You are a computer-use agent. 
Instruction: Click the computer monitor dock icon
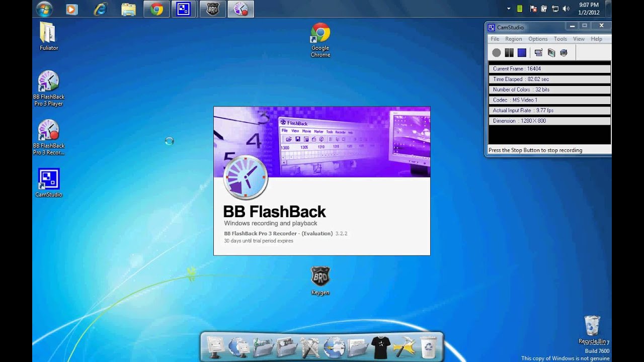tap(215, 347)
